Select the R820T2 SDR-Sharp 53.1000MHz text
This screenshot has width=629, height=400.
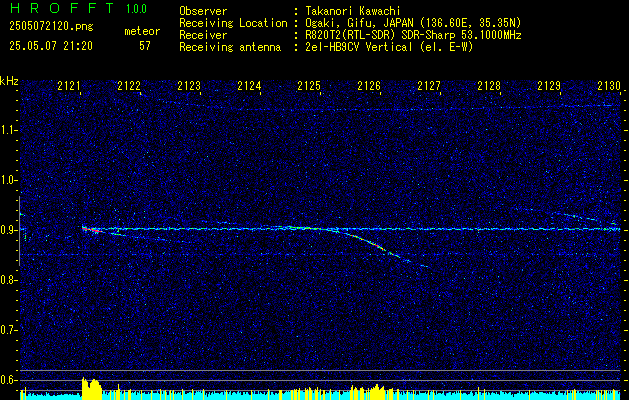coord(413,35)
